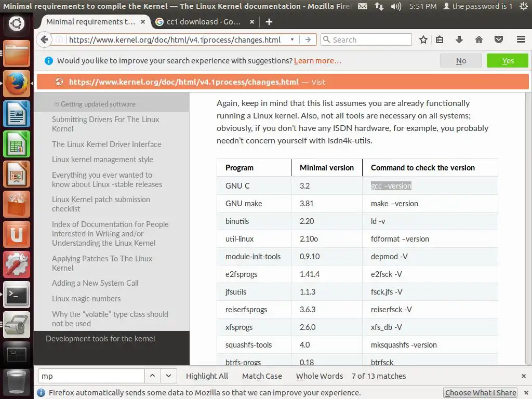Open the Downloads arrow icon
Viewport: 532px width, 399px height.
coord(459,39)
